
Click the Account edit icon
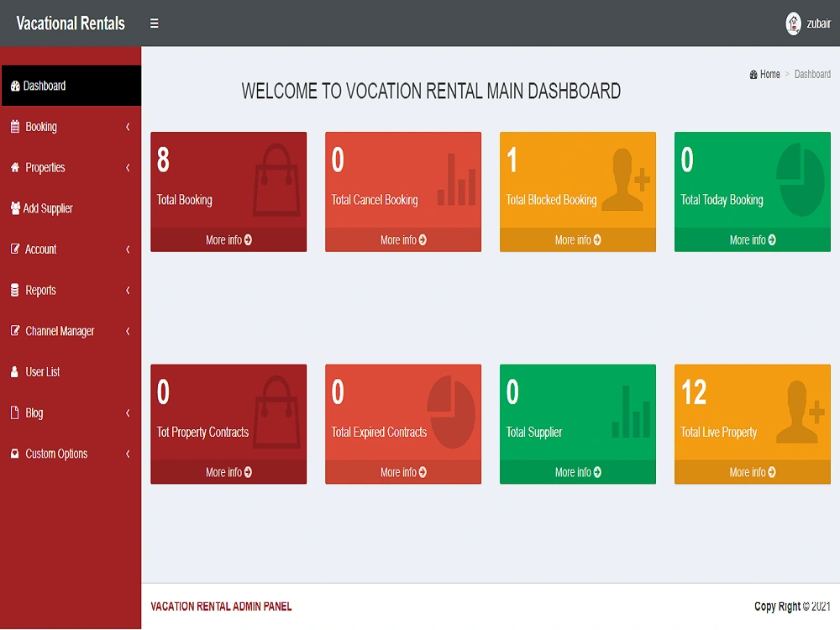[15, 249]
